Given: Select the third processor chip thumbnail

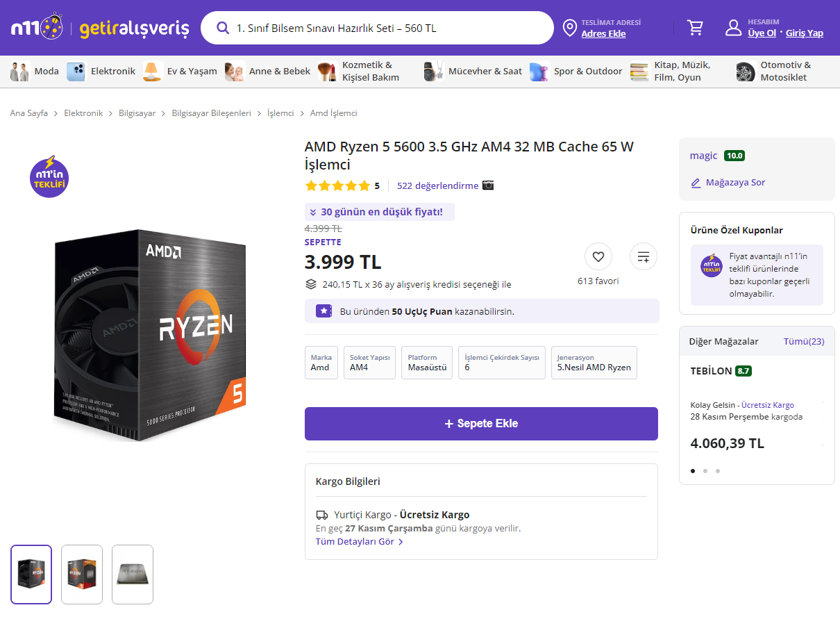Looking at the screenshot, I should point(133,575).
